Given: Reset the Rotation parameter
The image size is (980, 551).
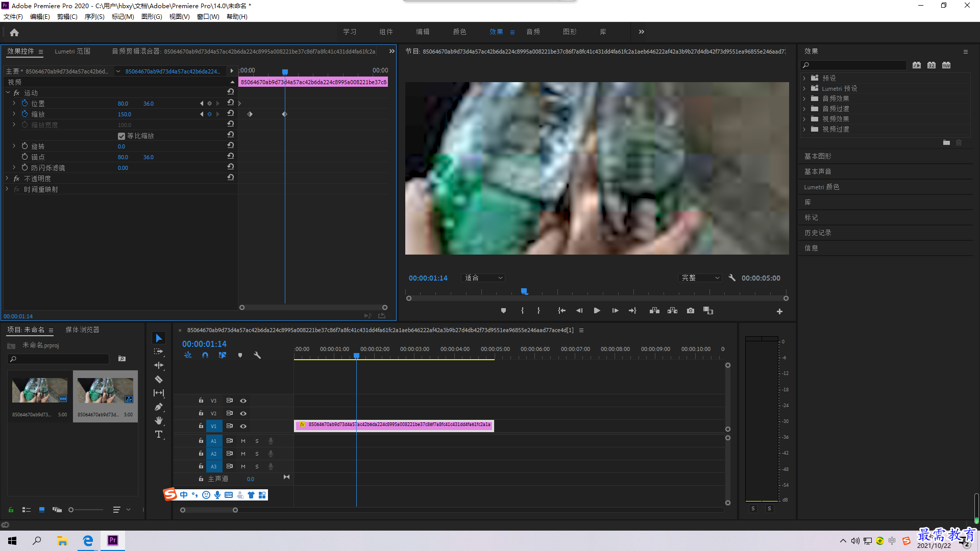Looking at the screenshot, I should (230, 145).
